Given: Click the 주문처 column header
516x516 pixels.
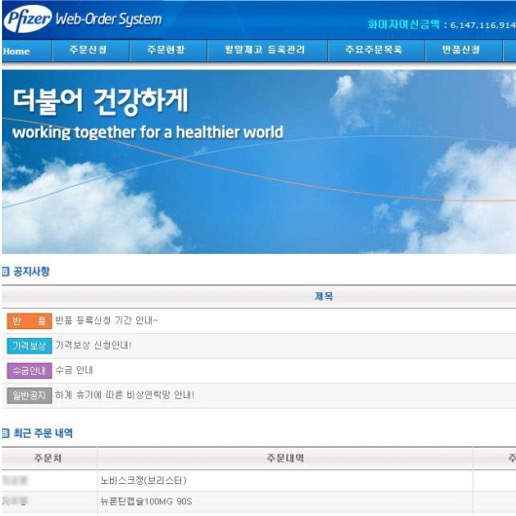Looking at the screenshot, I should point(48,458).
